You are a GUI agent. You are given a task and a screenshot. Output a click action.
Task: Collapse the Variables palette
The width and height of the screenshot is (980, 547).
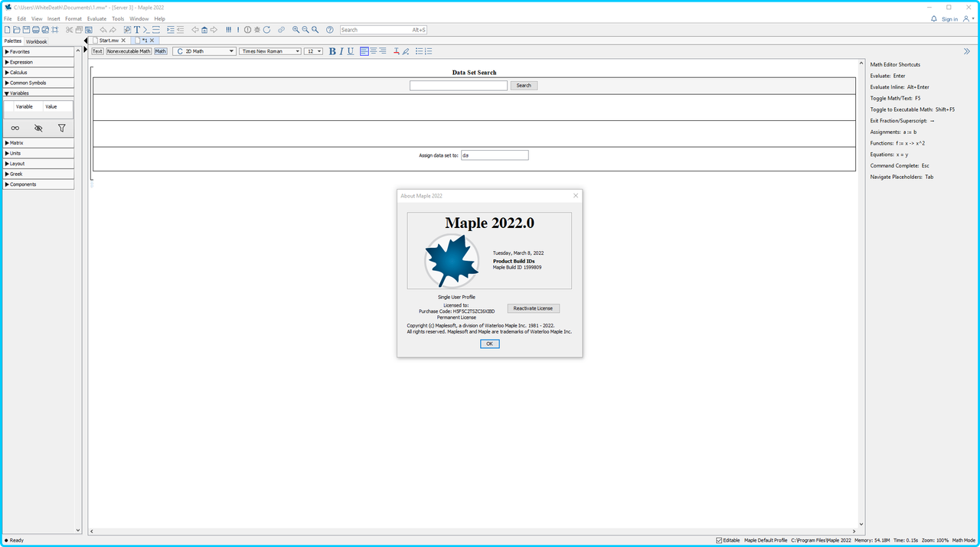click(38, 93)
